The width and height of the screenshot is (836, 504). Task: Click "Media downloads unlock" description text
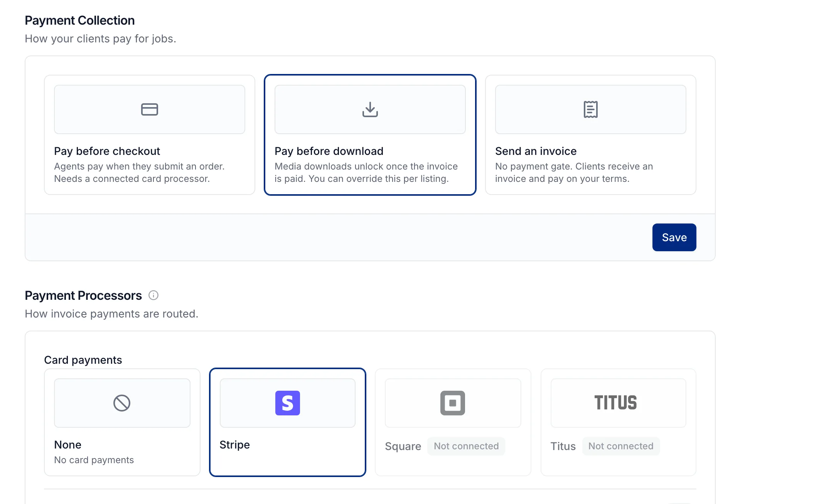pos(366,173)
